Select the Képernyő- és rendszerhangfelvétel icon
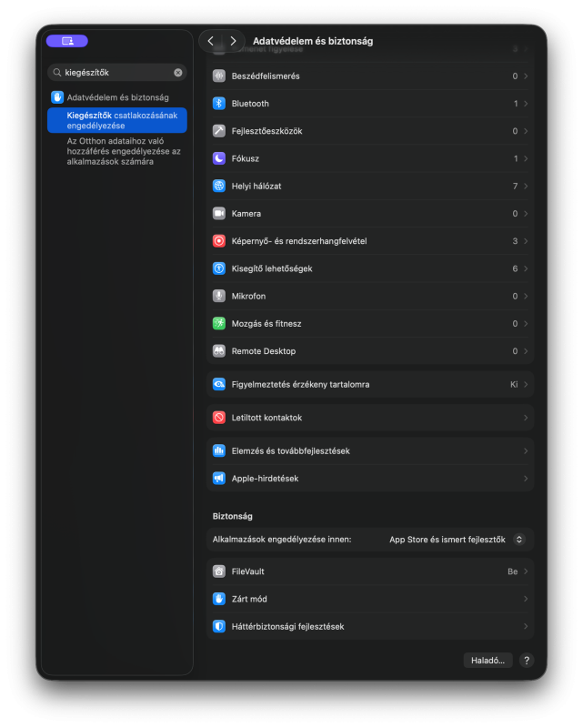This screenshot has width=583, height=728. (219, 241)
